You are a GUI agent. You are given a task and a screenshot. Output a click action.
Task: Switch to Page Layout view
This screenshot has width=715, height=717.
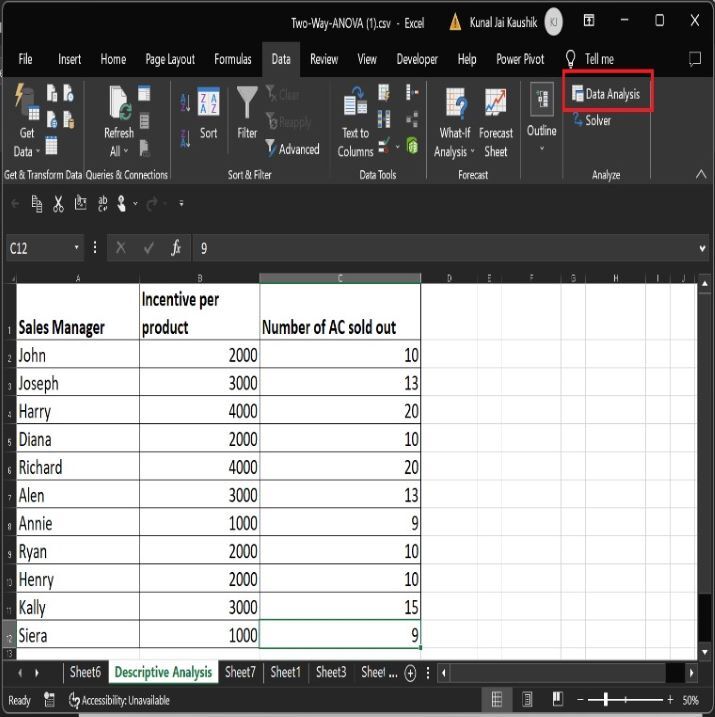coord(527,700)
